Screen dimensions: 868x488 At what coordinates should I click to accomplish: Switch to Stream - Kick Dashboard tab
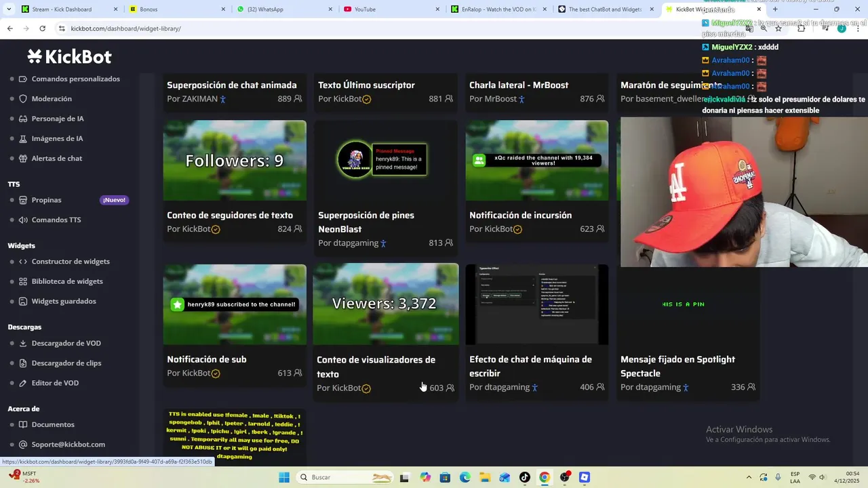pyautogui.click(x=70, y=9)
